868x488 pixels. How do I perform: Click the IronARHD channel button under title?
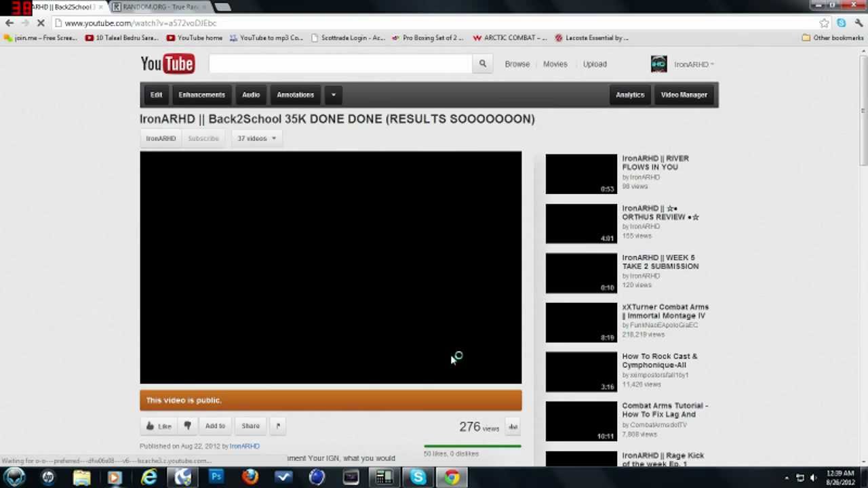161,138
